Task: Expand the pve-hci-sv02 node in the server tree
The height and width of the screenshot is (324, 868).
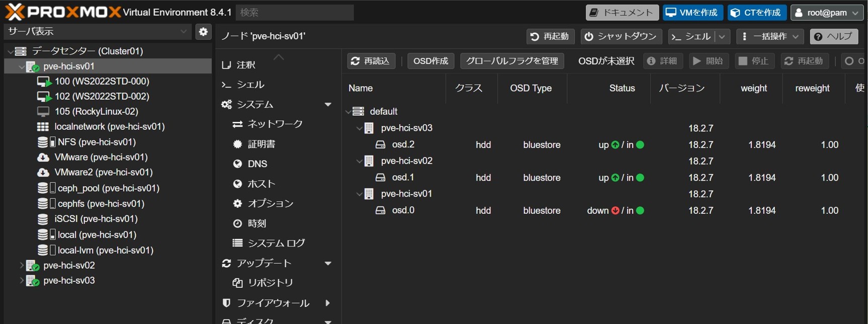Action: coord(21,265)
